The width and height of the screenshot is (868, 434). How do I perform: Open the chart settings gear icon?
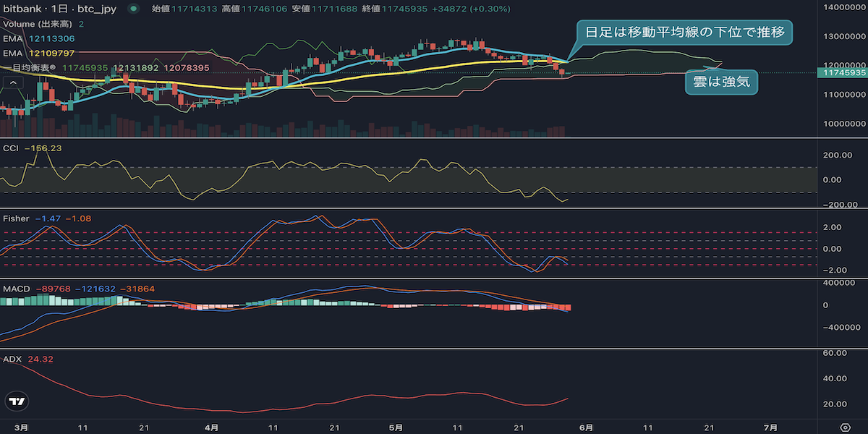pyautogui.click(x=845, y=427)
